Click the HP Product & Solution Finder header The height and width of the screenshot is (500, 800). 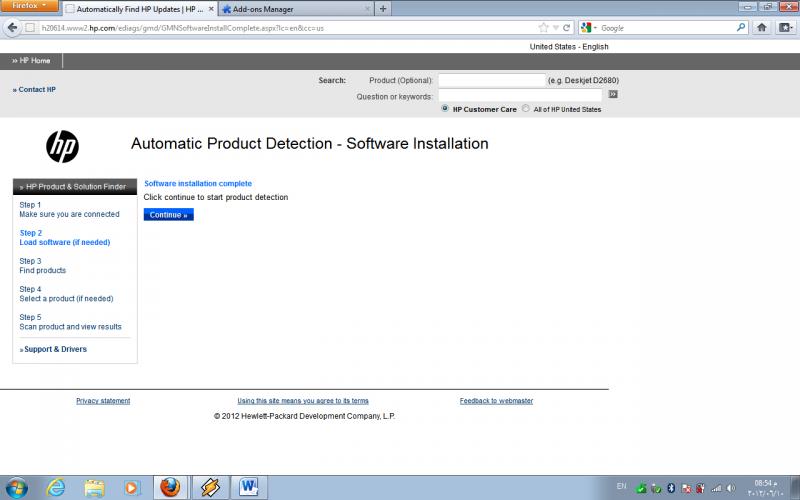pyautogui.click(x=74, y=187)
